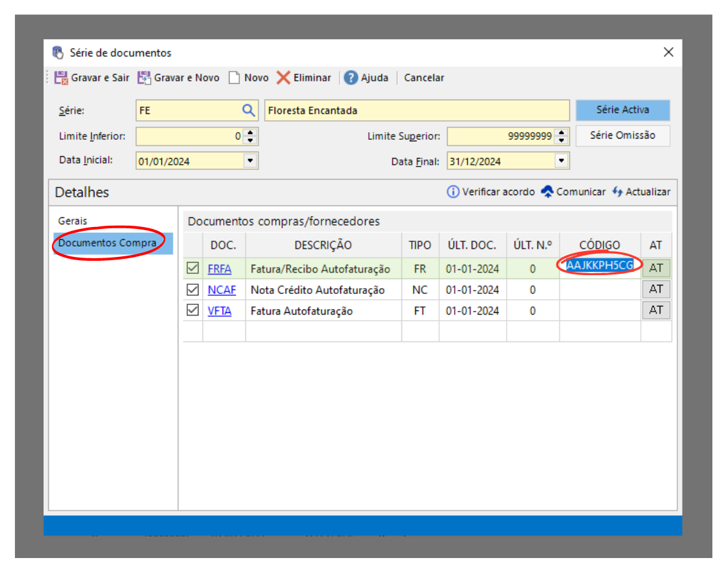Click the Série Omissão button

coord(622,135)
